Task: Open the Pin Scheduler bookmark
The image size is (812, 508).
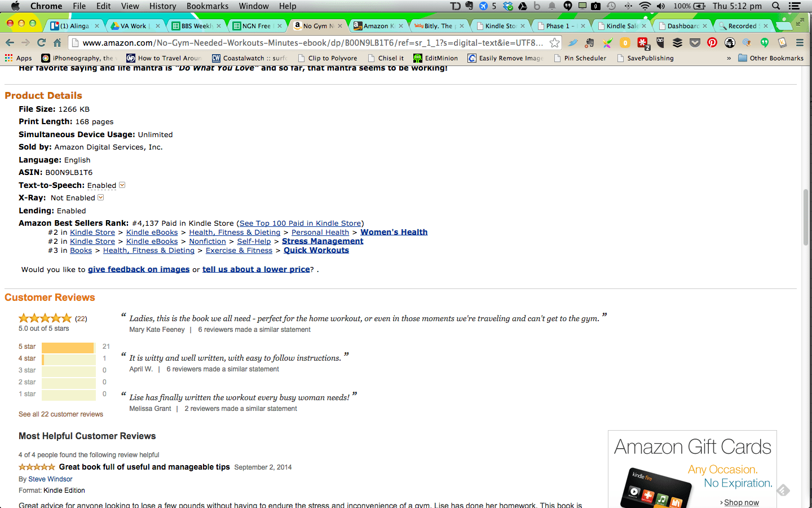Action: (580, 58)
